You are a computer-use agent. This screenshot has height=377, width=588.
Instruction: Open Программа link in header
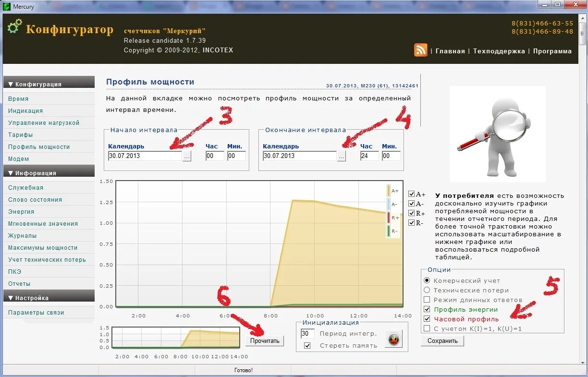(552, 51)
